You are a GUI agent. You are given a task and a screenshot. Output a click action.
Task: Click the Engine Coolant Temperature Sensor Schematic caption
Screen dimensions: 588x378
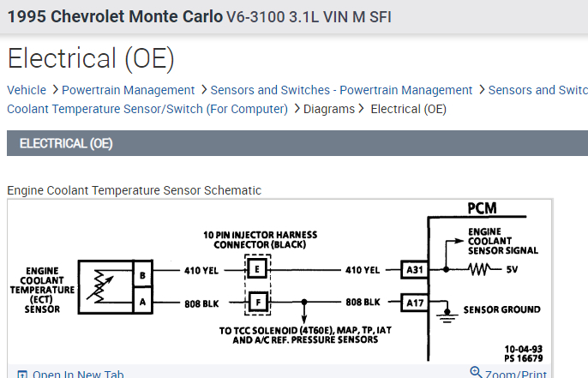click(x=134, y=189)
